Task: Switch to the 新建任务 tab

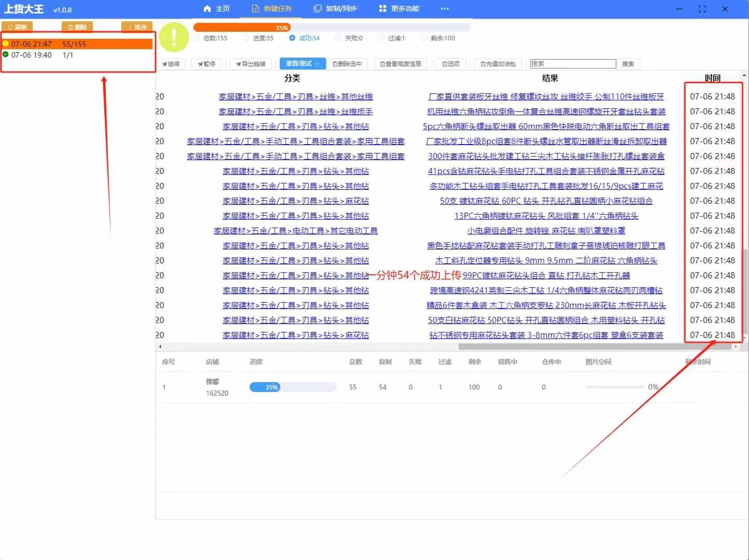Action: tap(272, 9)
